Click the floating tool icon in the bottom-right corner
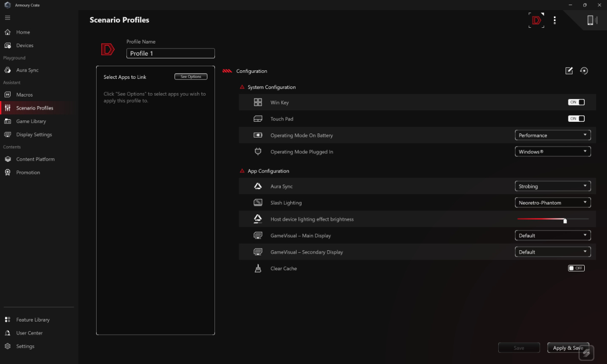The width and height of the screenshot is (607, 364). 586,353
